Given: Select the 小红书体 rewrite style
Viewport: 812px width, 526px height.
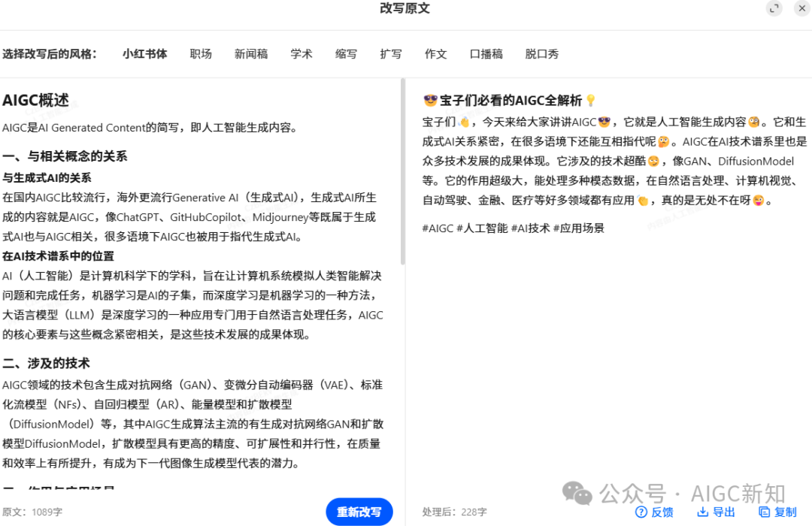Looking at the screenshot, I should [145, 54].
